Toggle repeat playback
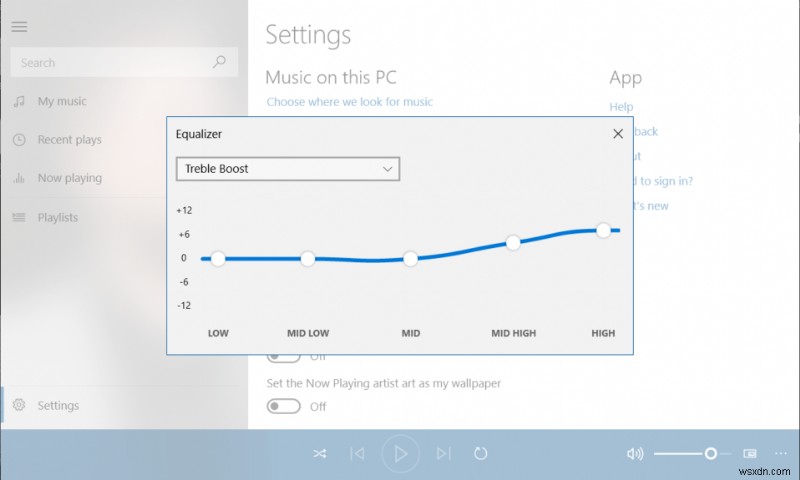 pyautogui.click(x=481, y=453)
